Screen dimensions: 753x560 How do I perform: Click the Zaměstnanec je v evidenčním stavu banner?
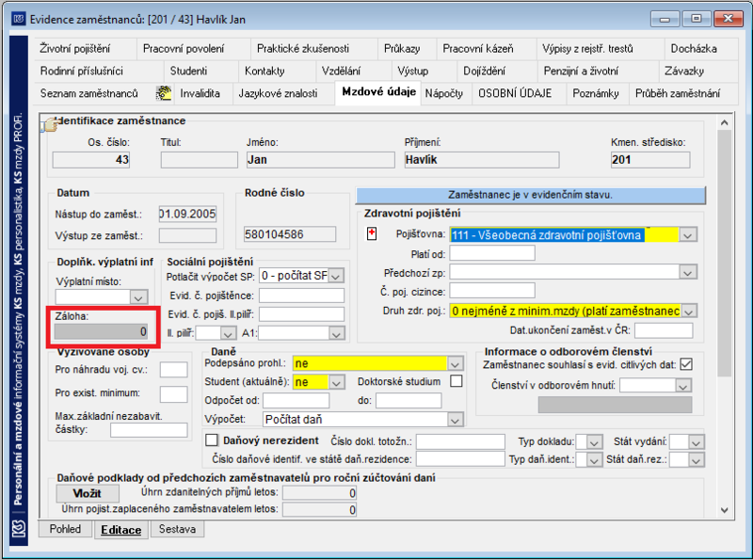pyautogui.click(x=530, y=195)
